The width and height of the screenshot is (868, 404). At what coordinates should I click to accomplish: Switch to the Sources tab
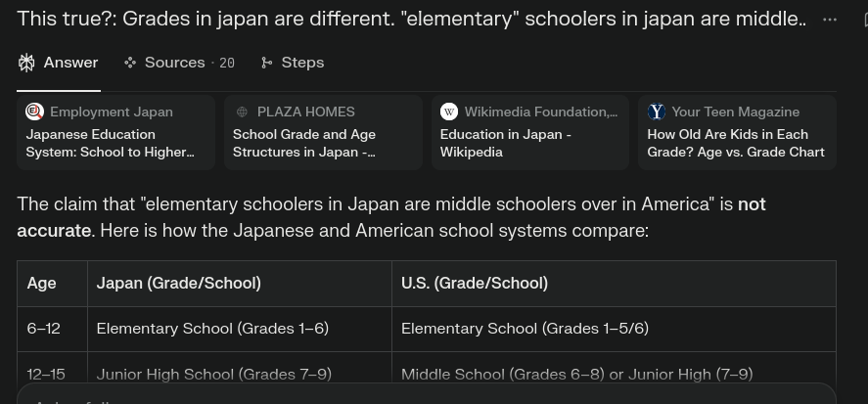pyautogui.click(x=179, y=63)
